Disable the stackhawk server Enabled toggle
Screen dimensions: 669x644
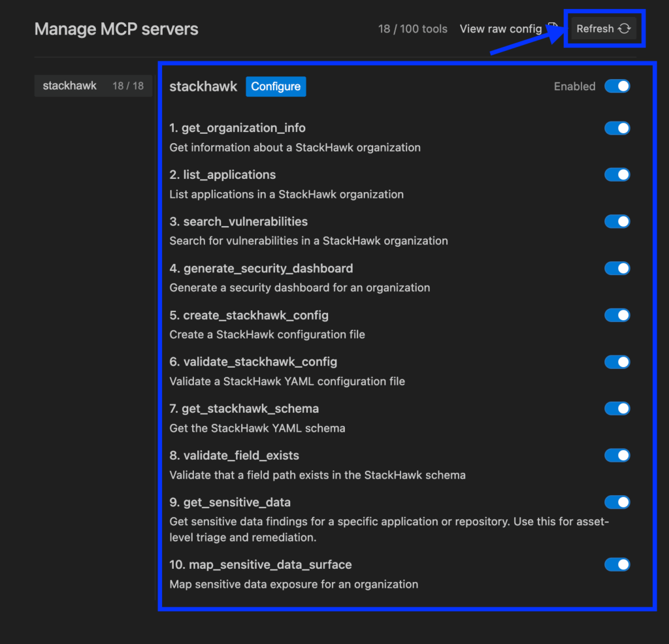tap(617, 86)
